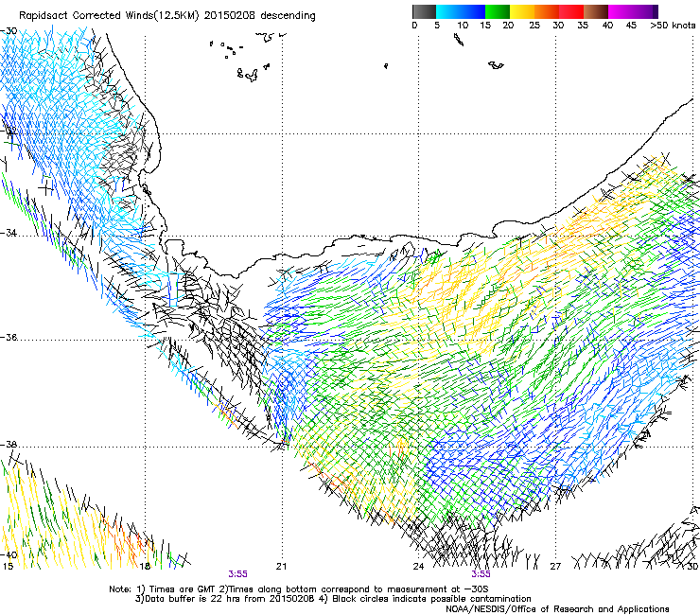Click the word descending in the title
Image resolution: width=700 pixels, height=615 pixels.
tap(288, 16)
